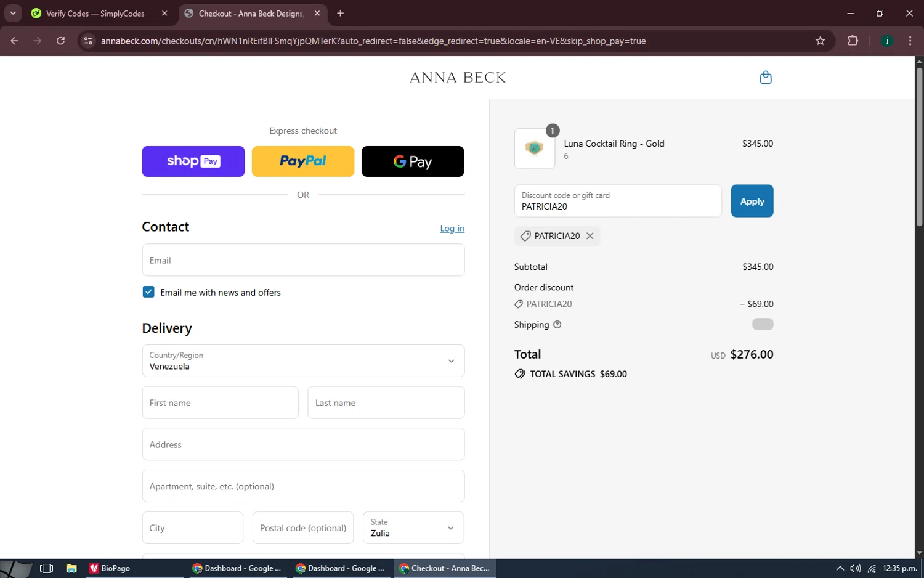
Task: Open File Explorer from the taskbar
Action: pos(71,568)
